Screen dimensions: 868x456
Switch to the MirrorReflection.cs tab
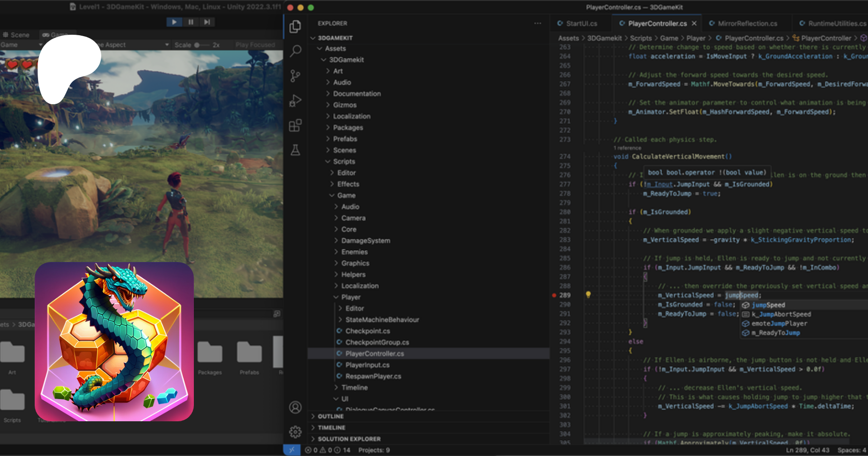[x=747, y=23]
